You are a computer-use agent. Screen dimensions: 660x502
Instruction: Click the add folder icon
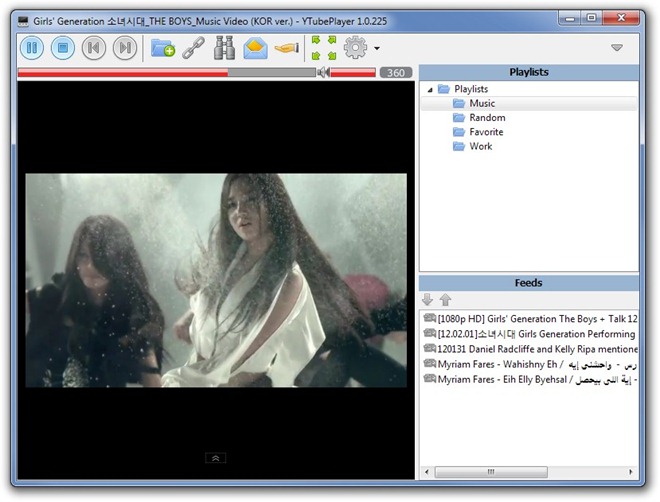tap(163, 48)
